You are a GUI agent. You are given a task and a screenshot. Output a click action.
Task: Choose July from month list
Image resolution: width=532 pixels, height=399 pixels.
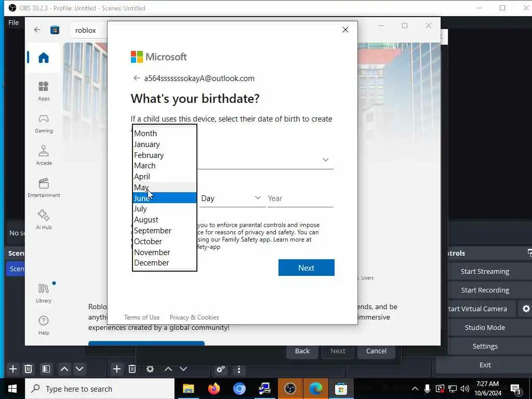[x=165, y=209]
